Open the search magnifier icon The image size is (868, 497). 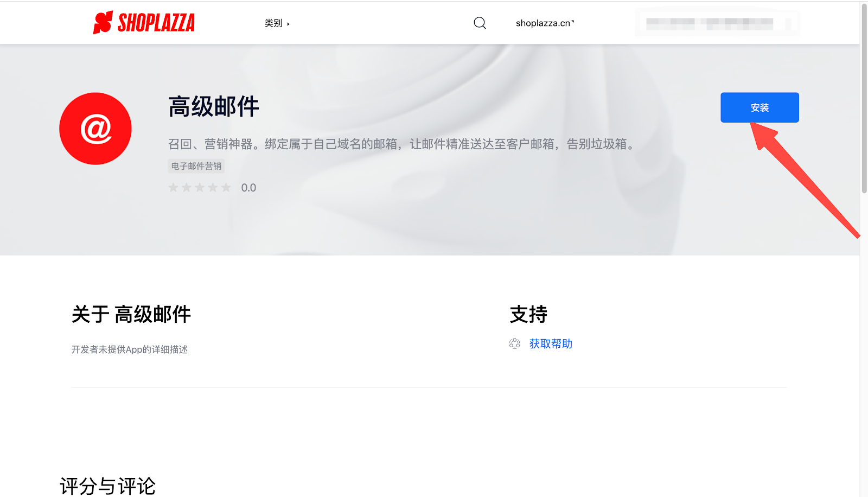480,23
